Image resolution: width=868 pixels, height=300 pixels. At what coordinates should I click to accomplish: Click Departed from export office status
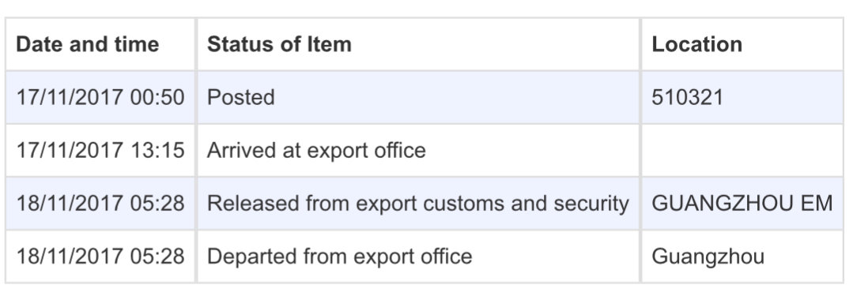(339, 257)
